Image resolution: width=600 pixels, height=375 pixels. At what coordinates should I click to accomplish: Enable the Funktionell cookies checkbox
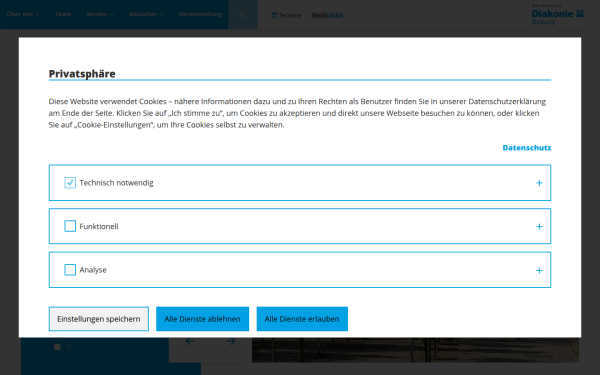click(x=70, y=226)
